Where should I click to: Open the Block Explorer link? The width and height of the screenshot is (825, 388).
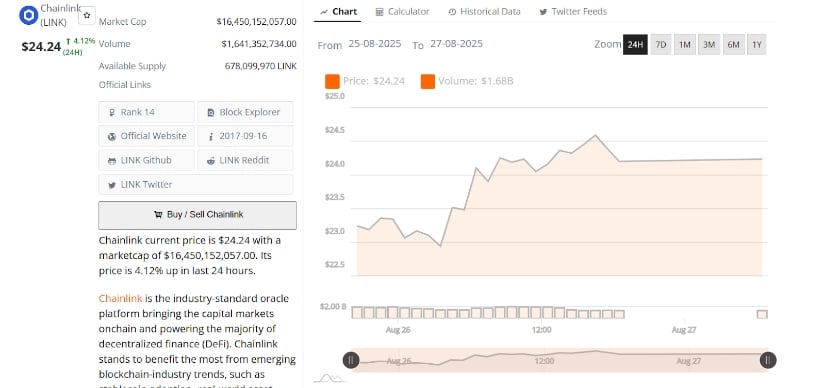(x=245, y=112)
